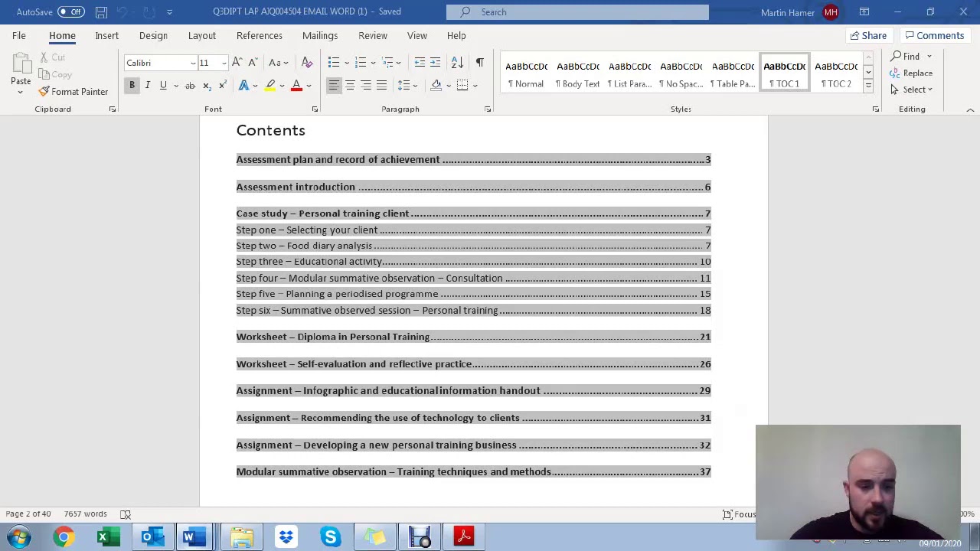
Task: Decrease the paragraph indent
Action: coord(420,63)
